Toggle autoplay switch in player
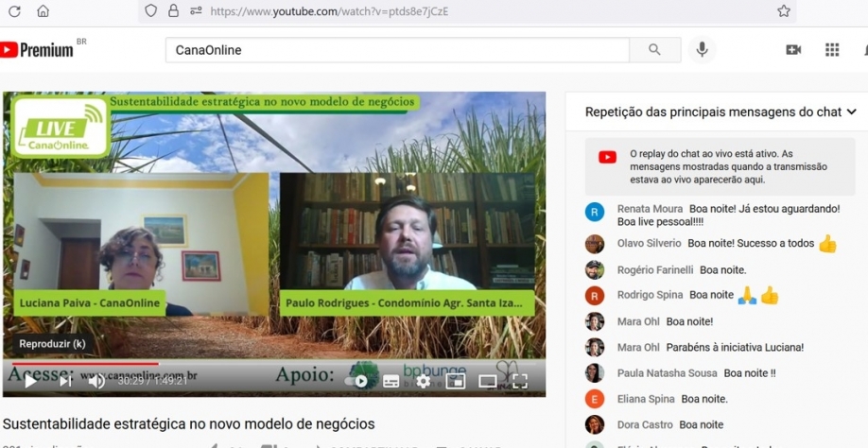This screenshot has height=448, width=868. coord(358,382)
